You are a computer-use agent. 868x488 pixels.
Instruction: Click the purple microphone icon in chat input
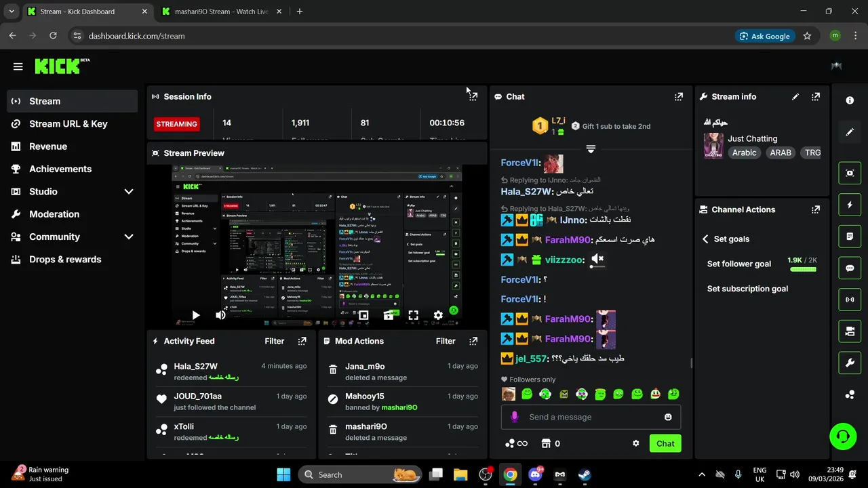coord(515,417)
